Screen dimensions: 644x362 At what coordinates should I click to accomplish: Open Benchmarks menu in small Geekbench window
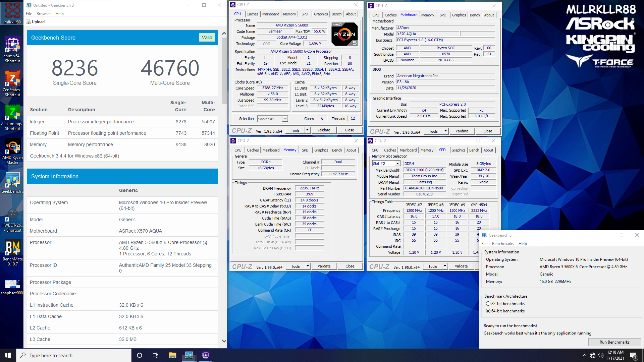pyautogui.click(x=503, y=244)
